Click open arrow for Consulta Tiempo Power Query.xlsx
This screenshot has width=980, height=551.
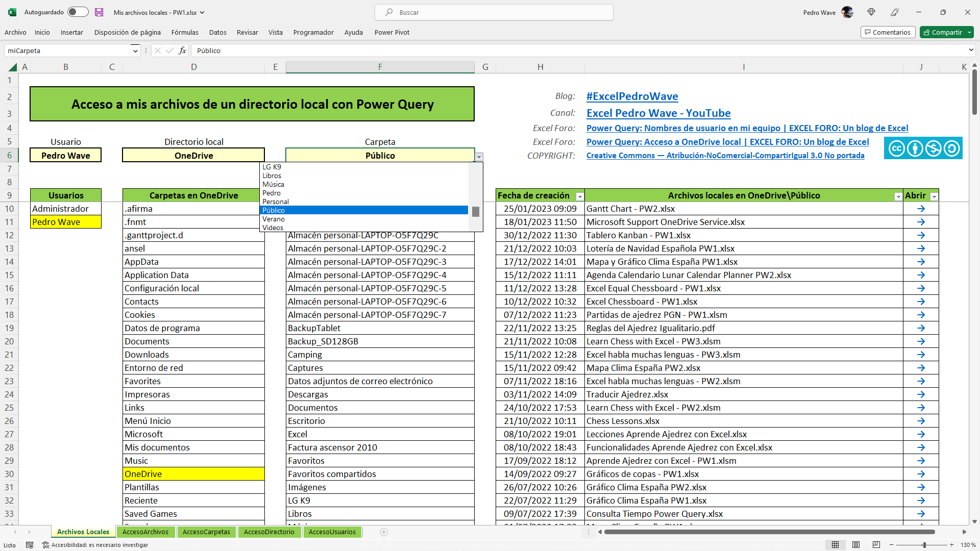[x=921, y=514]
